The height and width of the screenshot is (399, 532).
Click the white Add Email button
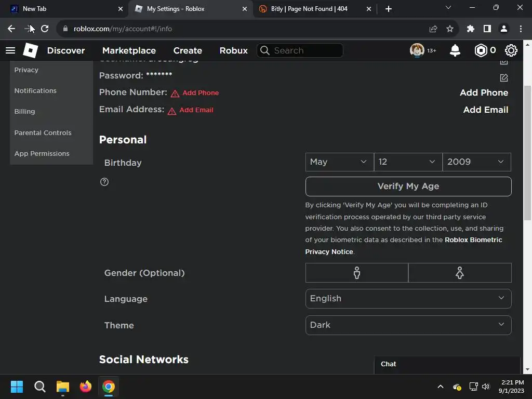click(x=486, y=110)
